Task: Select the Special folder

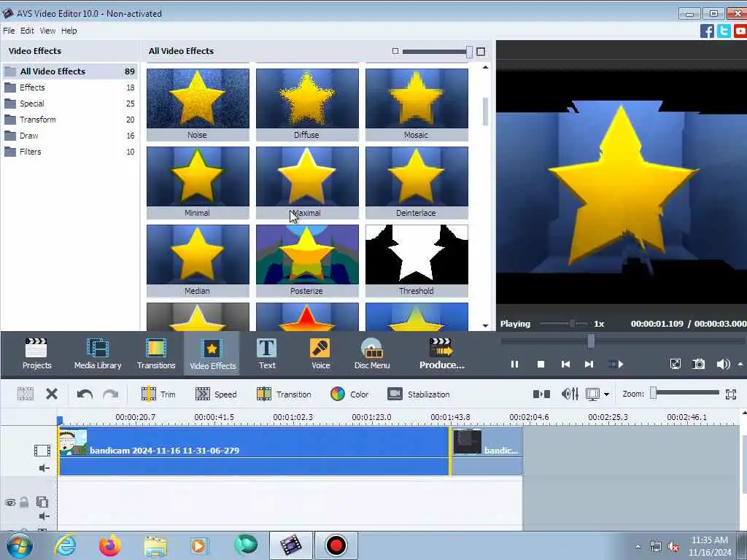Action: [x=70, y=104]
